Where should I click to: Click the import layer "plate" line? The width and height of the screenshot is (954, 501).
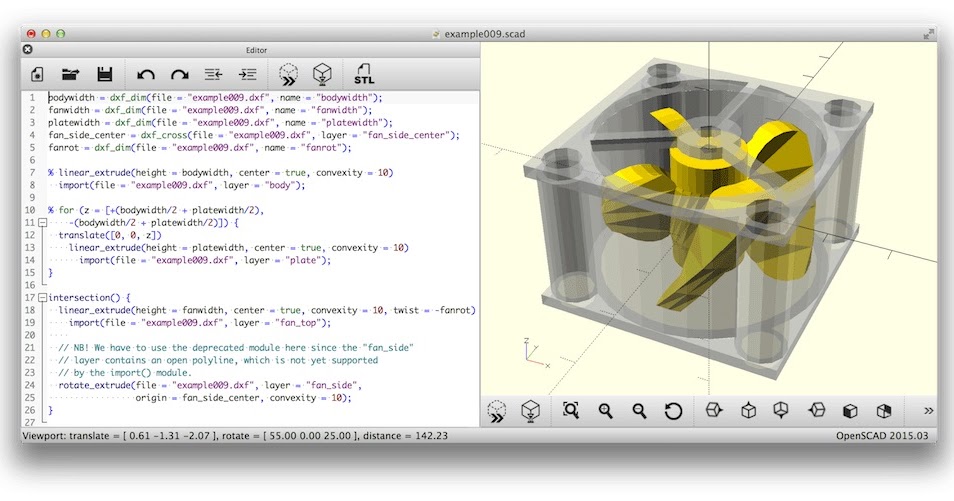(x=205, y=260)
